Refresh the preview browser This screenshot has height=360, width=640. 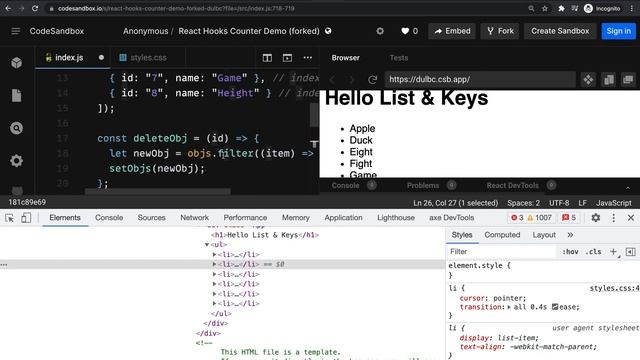tap(372, 79)
